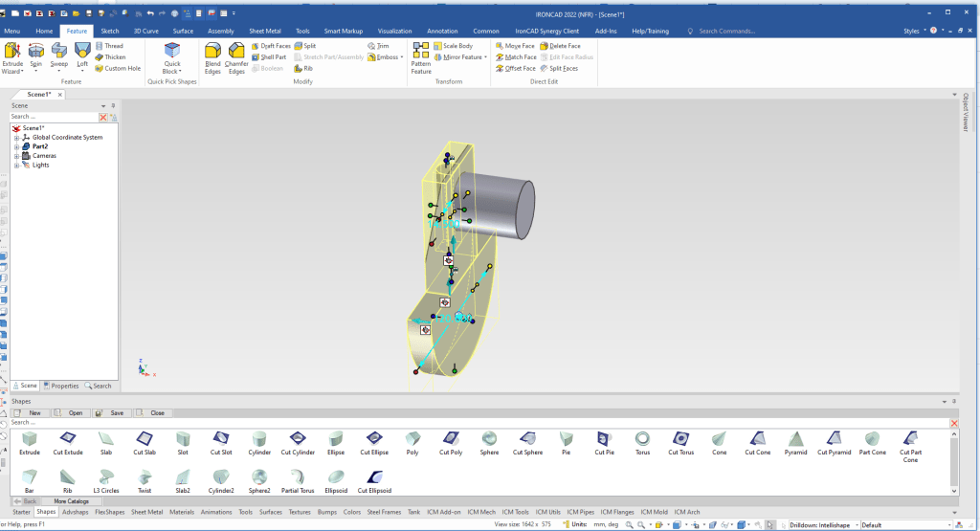This screenshot has width=980, height=531.
Task: Select the Pyramid shape icon
Action: pos(795,441)
